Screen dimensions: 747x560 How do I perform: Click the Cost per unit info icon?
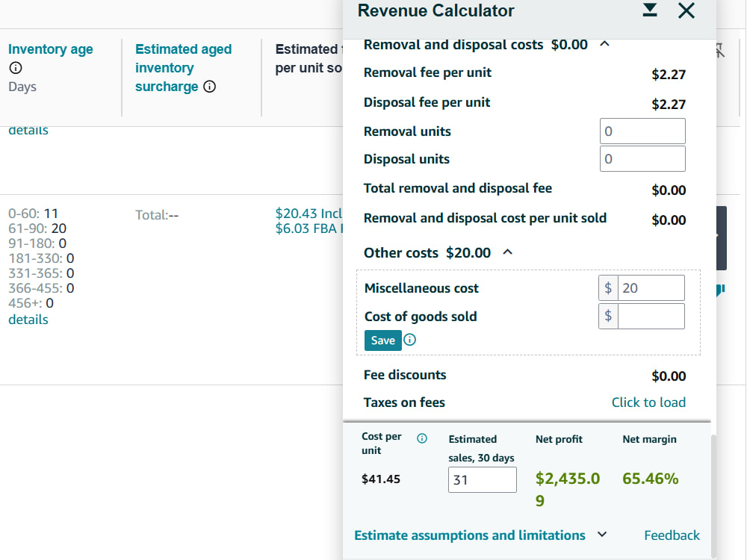tap(422, 438)
